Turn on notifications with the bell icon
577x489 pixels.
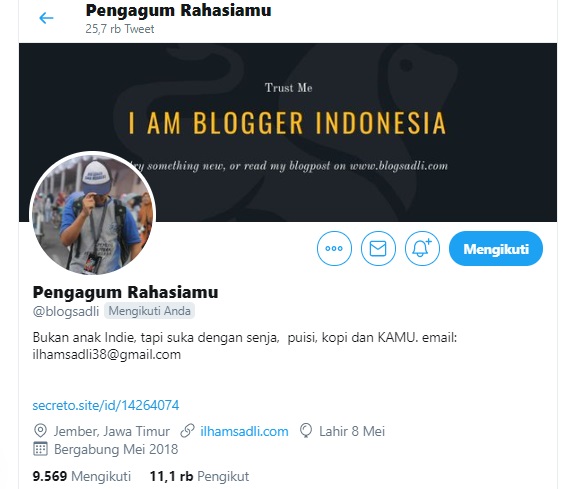[422, 248]
